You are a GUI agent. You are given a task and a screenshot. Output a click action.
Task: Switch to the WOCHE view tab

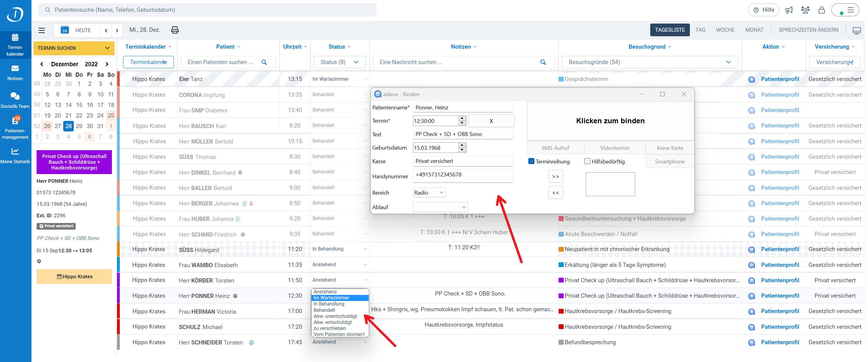coord(725,30)
